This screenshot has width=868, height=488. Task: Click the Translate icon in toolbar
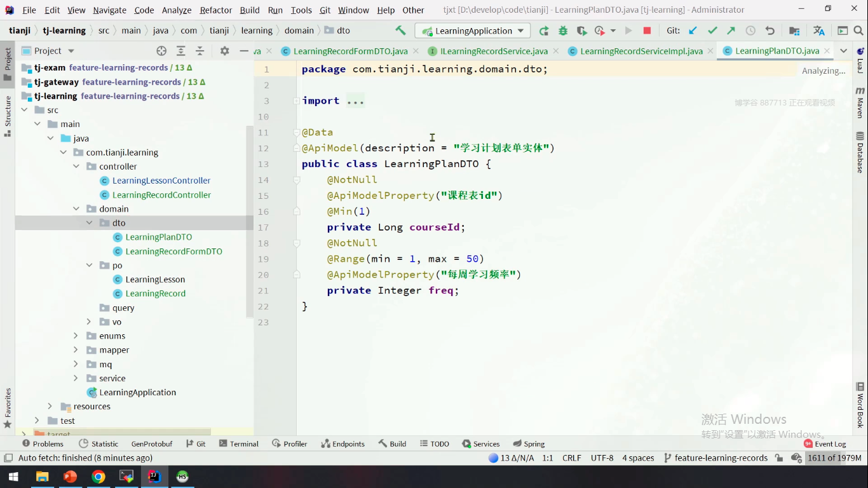click(x=819, y=30)
